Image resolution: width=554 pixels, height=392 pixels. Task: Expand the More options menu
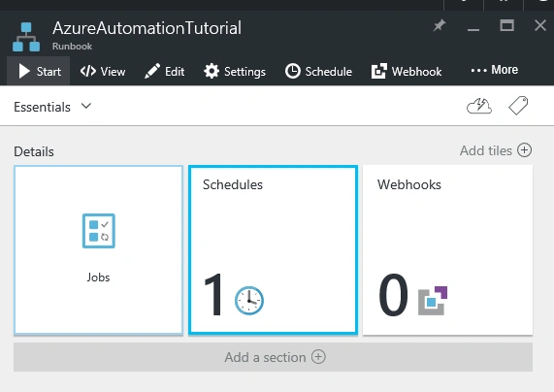tap(495, 70)
